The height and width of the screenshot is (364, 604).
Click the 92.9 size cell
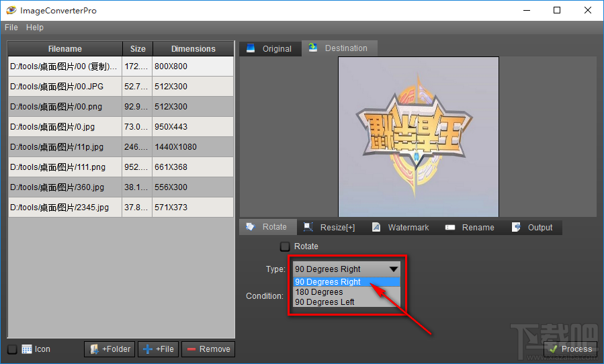pyautogui.click(x=137, y=106)
